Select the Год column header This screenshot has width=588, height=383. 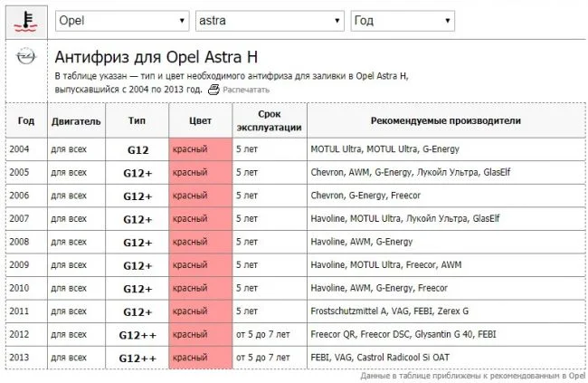point(26,121)
